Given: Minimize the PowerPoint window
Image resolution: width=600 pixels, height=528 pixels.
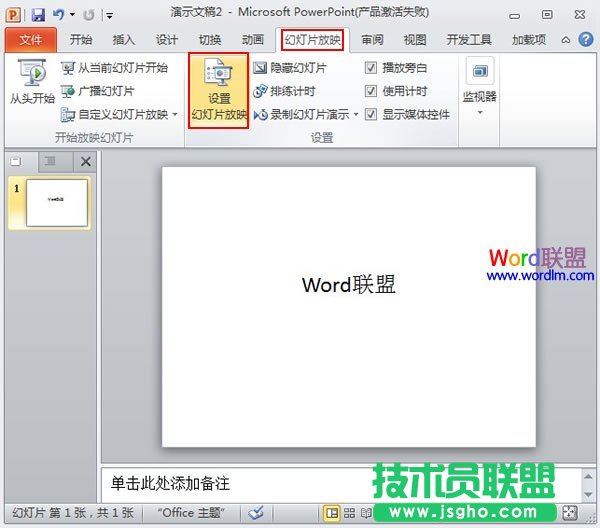Looking at the screenshot, I should pyautogui.click(x=515, y=15).
